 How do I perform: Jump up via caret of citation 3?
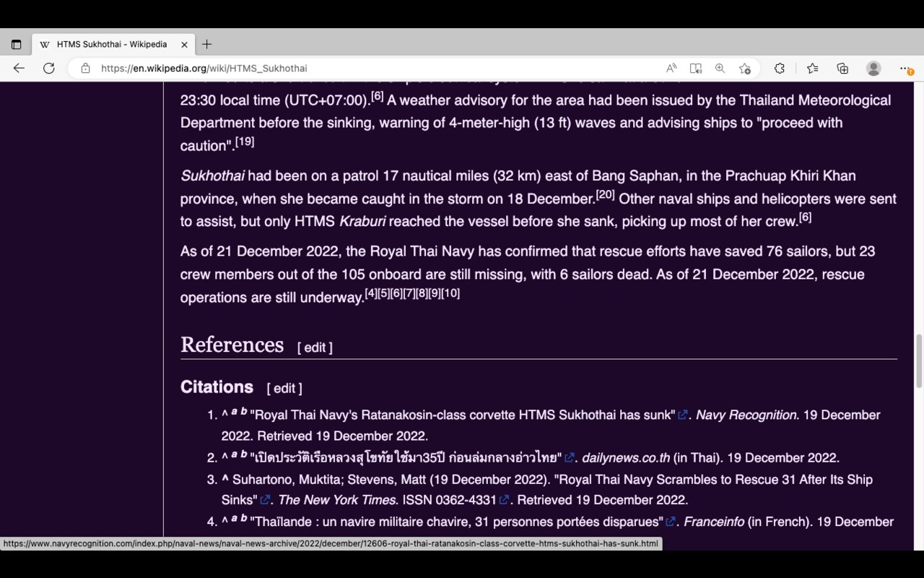point(225,479)
